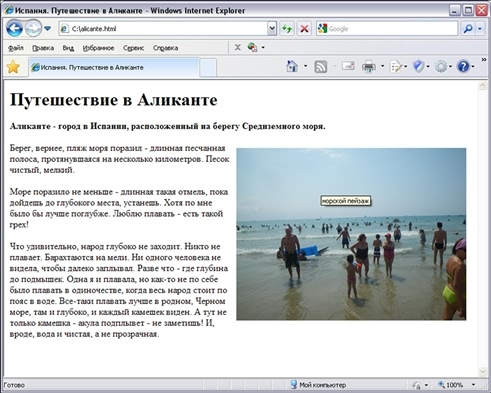Image resolution: width=491 pixels, height=393 pixels.
Task: Open a new blank tab
Action: tap(208, 67)
